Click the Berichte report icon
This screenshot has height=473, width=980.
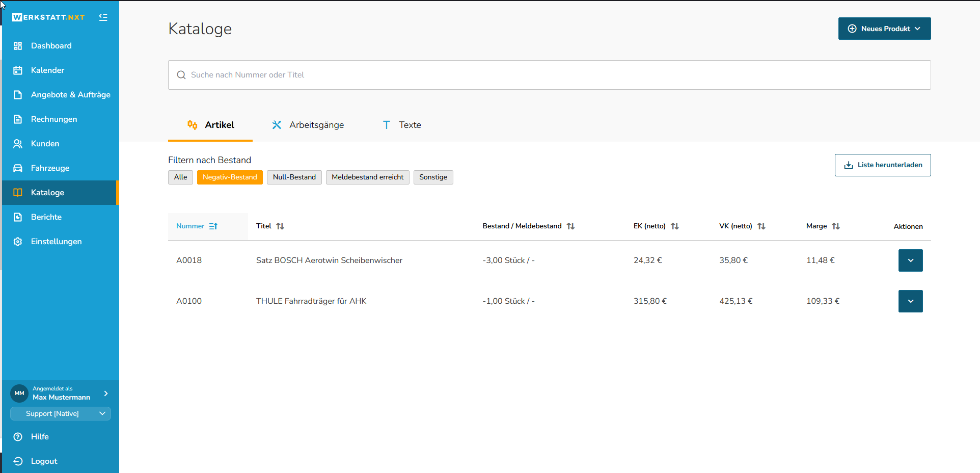tap(18, 217)
